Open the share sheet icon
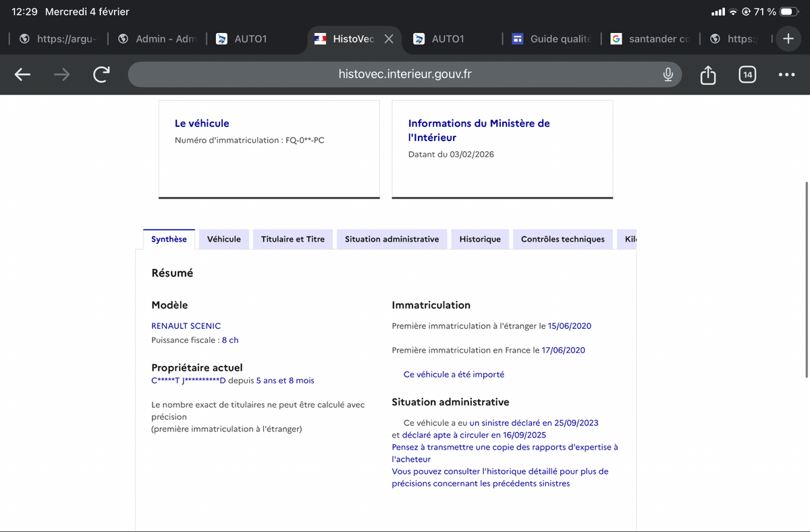Screen dimensions: 810x532 [x=707, y=74]
